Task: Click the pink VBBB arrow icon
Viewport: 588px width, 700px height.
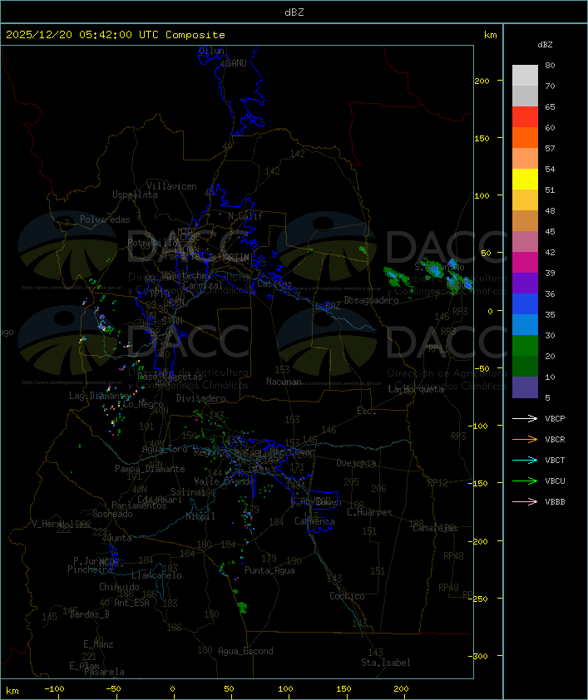Action: [x=525, y=502]
